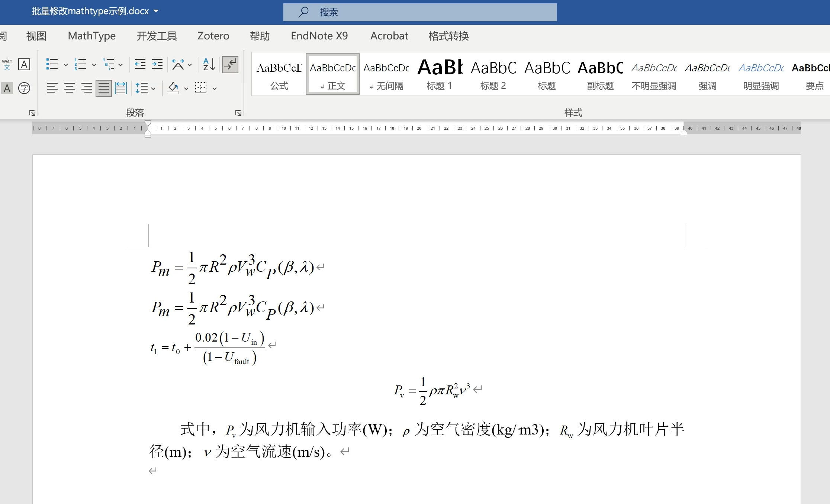Click the shading paint bucket color
This screenshot has height=504, width=830.
tap(173, 88)
